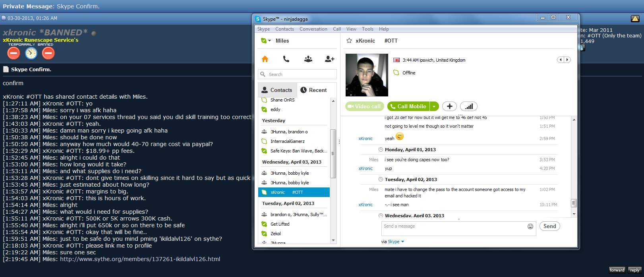The image size is (644, 277).
Task: Click the forum report warning triangle icon
Action: tap(635, 18)
